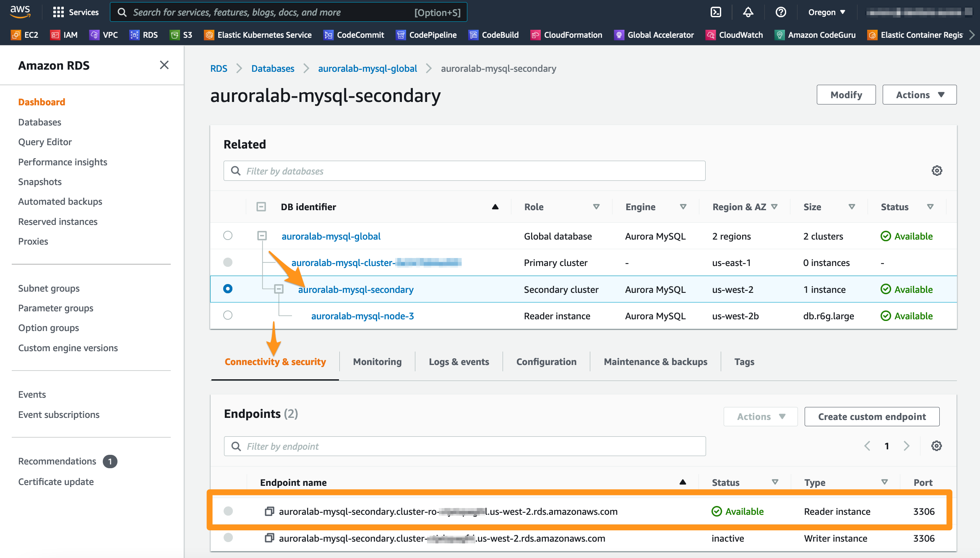Go to previous endpoints page
This screenshot has width=980, height=558.
[x=867, y=446]
